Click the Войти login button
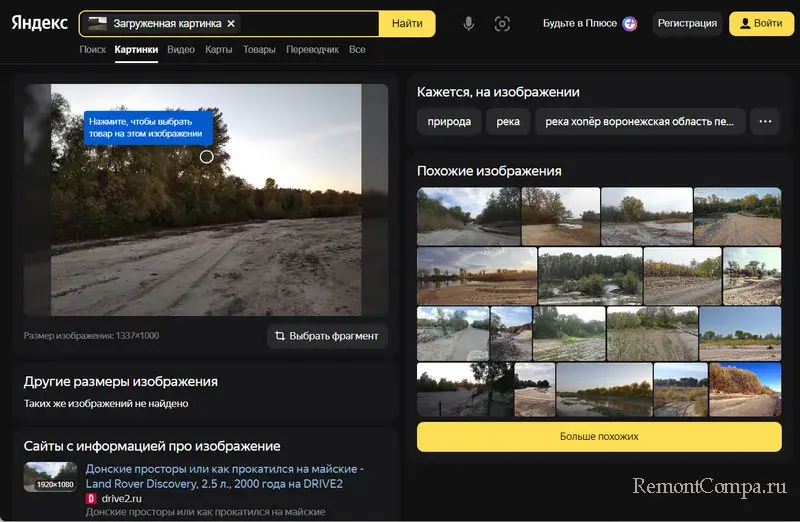 pos(760,23)
